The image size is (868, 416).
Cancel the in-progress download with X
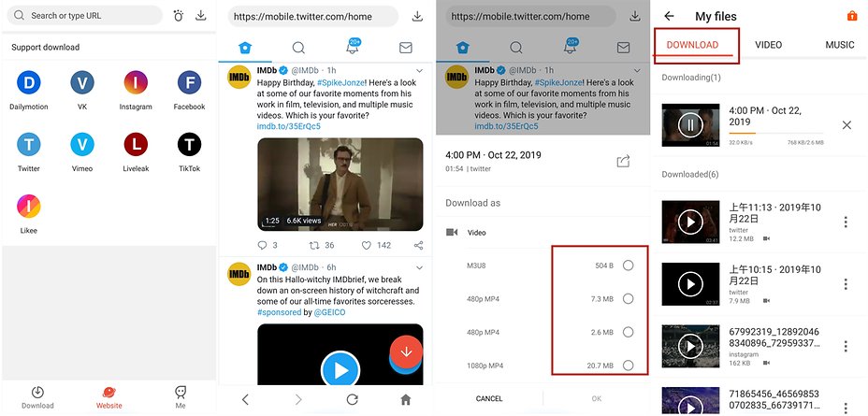[x=846, y=125]
